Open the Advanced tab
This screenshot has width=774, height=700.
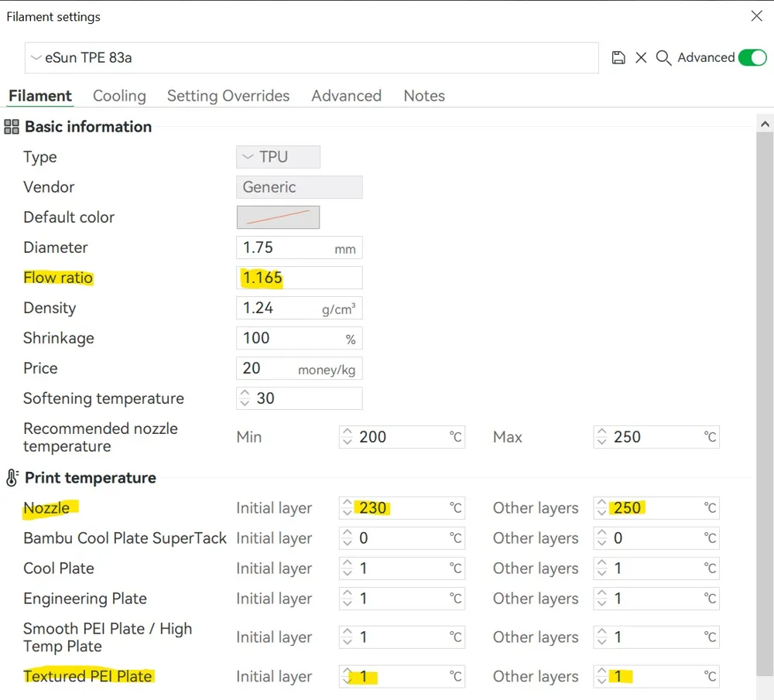pos(346,96)
